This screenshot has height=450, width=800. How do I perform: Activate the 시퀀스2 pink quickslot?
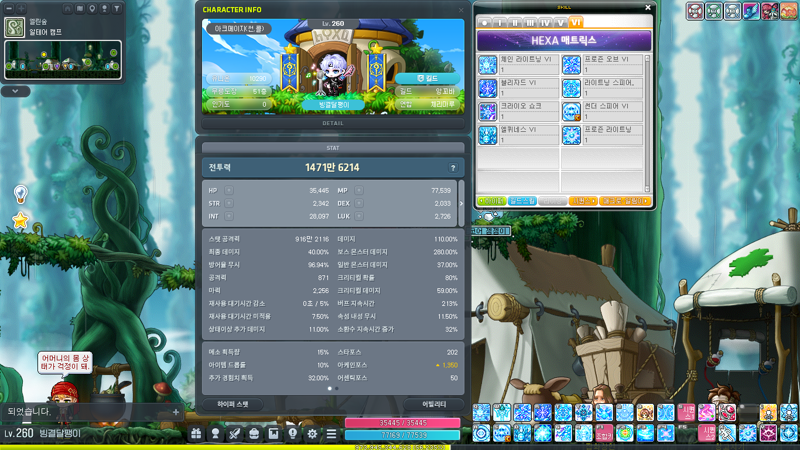click(x=707, y=433)
